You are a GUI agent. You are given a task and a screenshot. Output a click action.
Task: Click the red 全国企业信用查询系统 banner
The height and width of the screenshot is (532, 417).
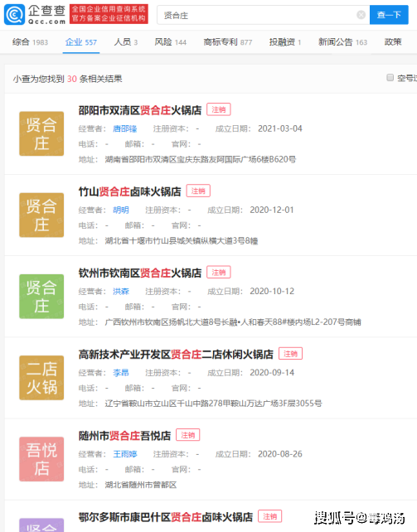click(109, 14)
